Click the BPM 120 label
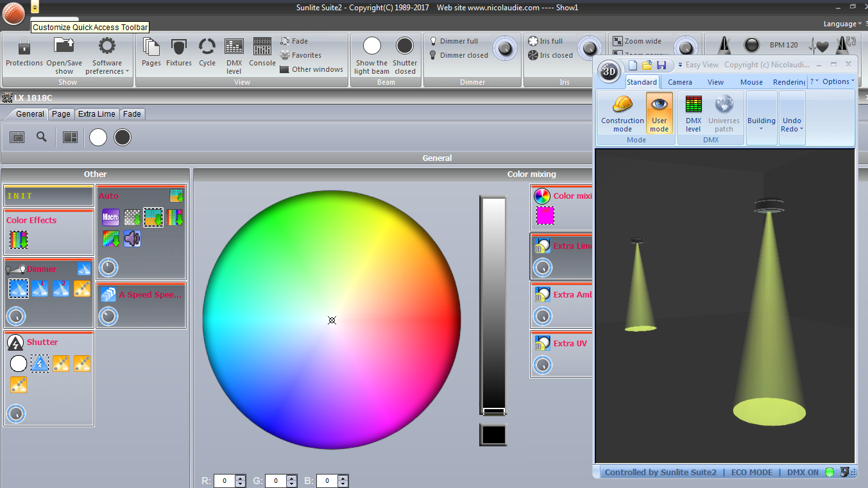Viewport: 868px width, 488px height. [783, 46]
